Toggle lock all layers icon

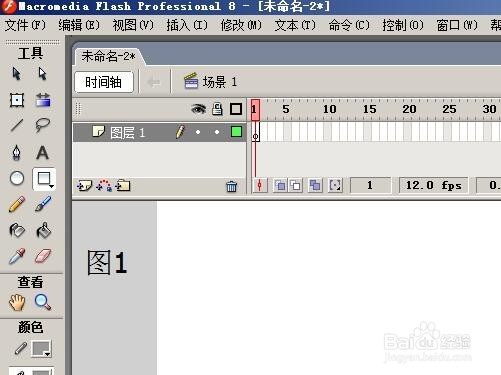pos(217,109)
